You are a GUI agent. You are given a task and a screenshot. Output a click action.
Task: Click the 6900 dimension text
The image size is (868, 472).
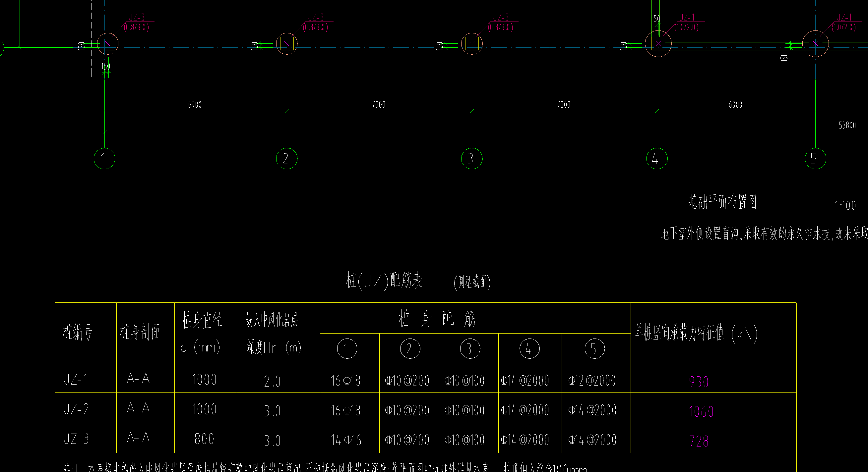pos(195,105)
